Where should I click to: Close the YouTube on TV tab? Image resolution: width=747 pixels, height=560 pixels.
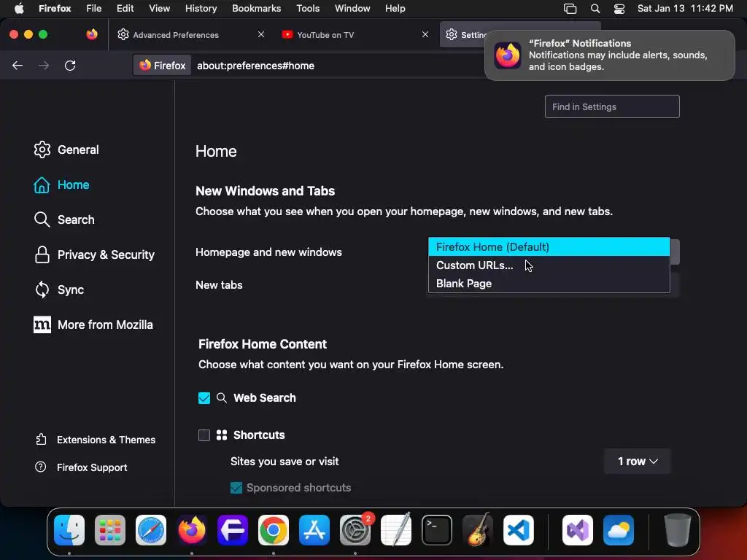[x=425, y=34]
